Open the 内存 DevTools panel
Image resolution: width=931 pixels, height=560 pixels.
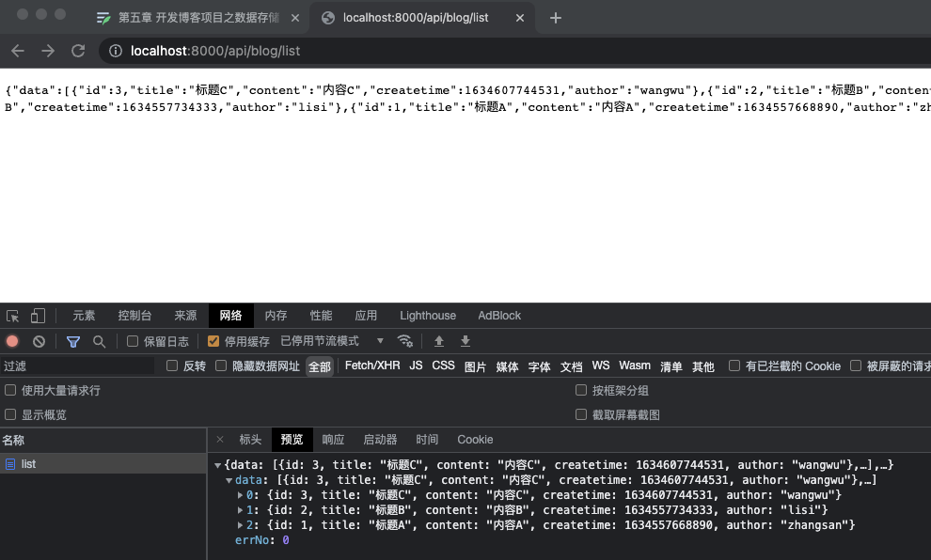(276, 316)
